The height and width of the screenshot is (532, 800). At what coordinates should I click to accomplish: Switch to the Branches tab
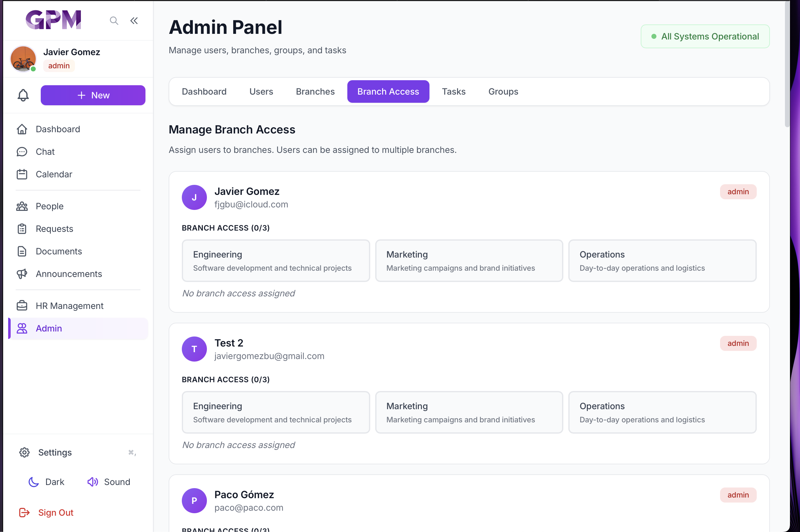coord(315,91)
